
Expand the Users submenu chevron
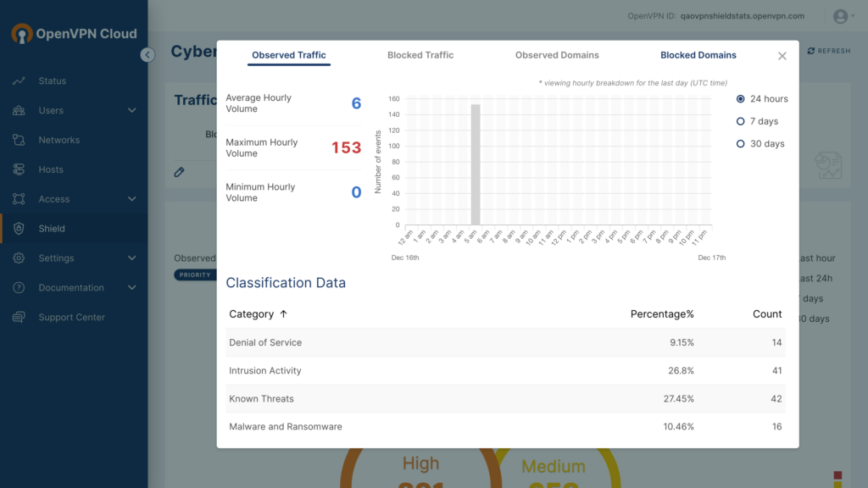coord(131,110)
